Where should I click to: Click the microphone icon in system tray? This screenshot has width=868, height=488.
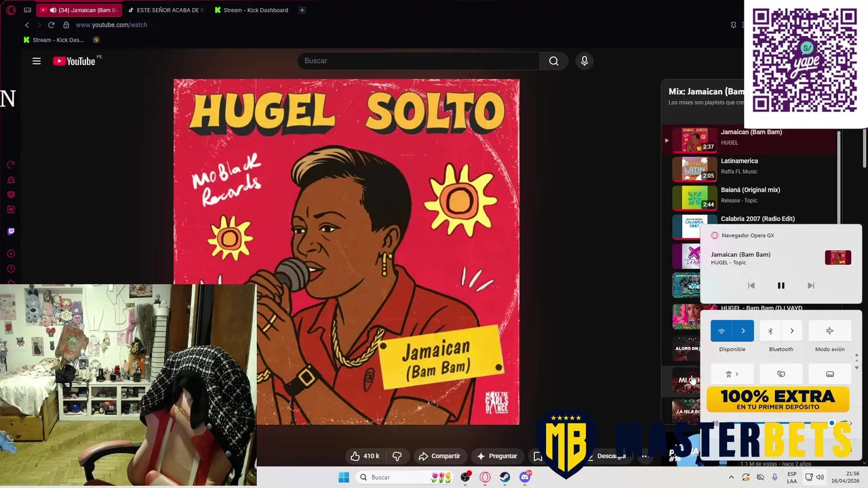tap(775, 477)
